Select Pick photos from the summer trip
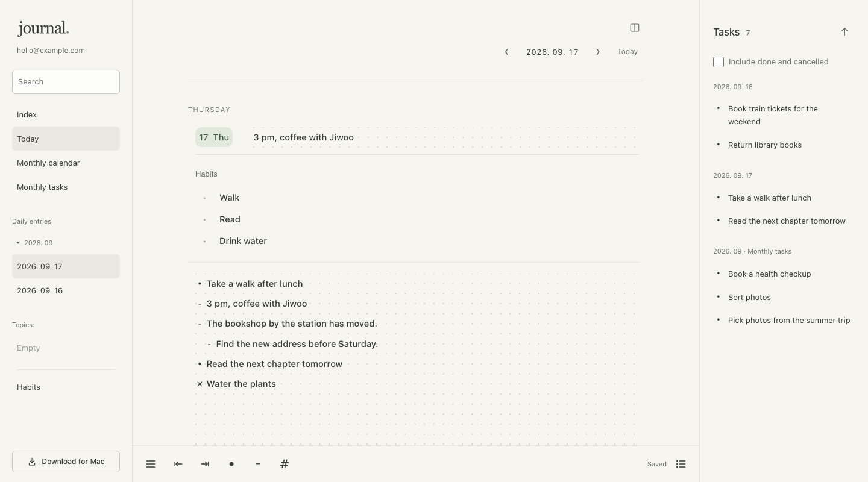Image resolution: width=868 pixels, height=482 pixels. click(x=789, y=320)
